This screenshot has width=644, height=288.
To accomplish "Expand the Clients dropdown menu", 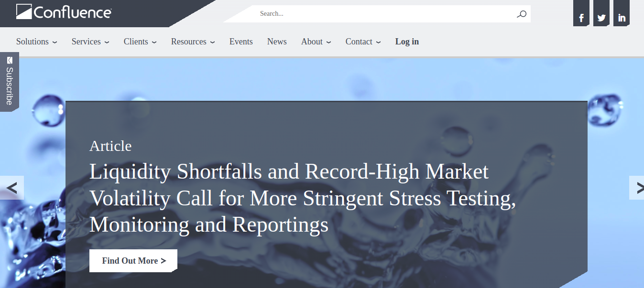I will pyautogui.click(x=140, y=42).
